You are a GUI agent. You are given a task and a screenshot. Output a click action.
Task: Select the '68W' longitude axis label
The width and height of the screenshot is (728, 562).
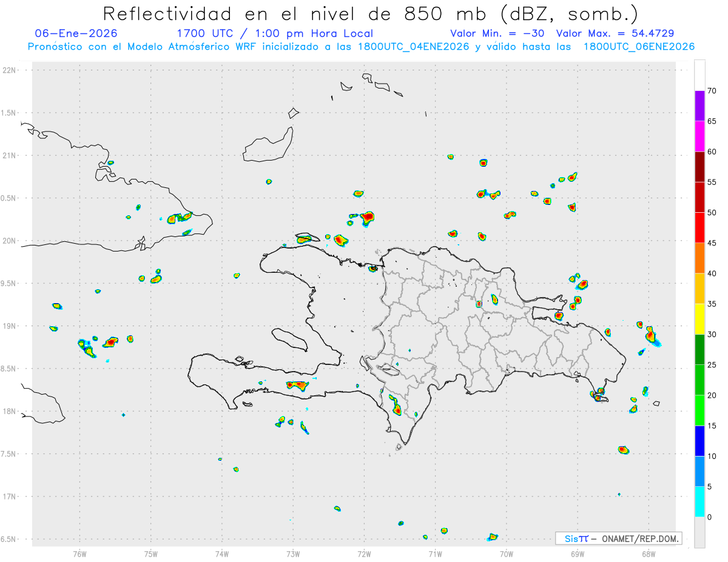click(648, 554)
